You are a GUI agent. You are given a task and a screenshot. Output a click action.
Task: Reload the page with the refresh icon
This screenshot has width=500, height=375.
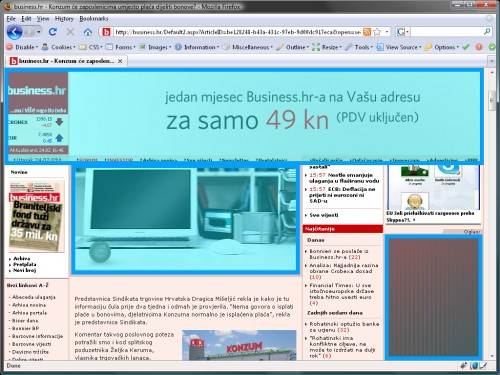pos(52,32)
